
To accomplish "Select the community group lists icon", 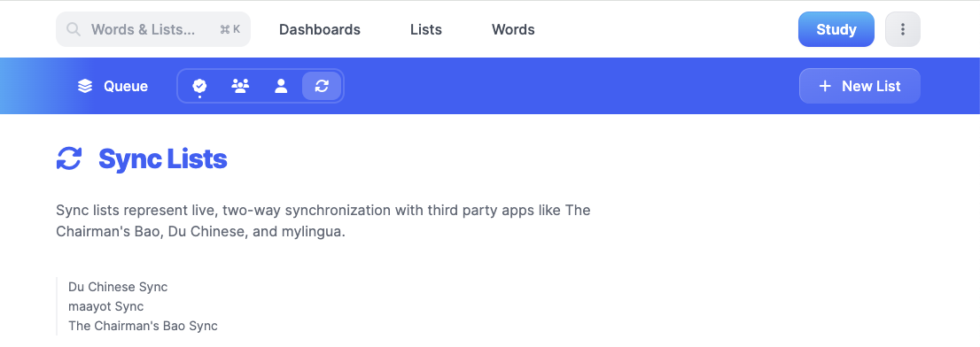I will pos(240,86).
